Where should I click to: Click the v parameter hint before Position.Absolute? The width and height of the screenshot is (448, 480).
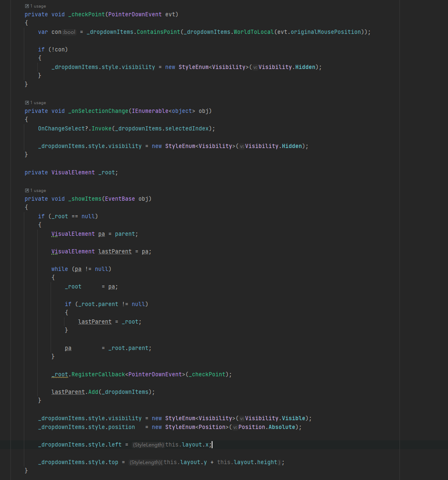(236, 427)
